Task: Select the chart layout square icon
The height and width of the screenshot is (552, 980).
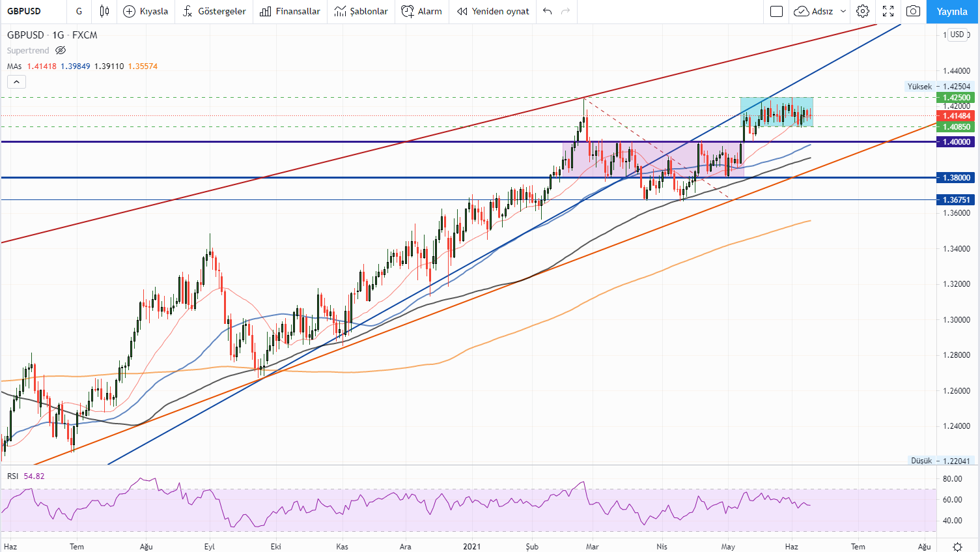Action: tap(776, 11)
